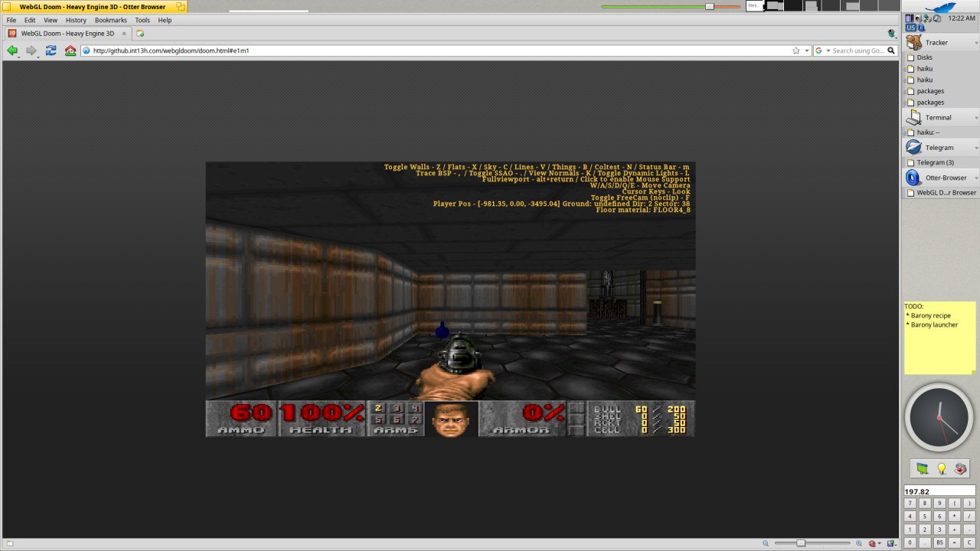
Task: Click calculator BS backspace button
Action: coord(939,543)
